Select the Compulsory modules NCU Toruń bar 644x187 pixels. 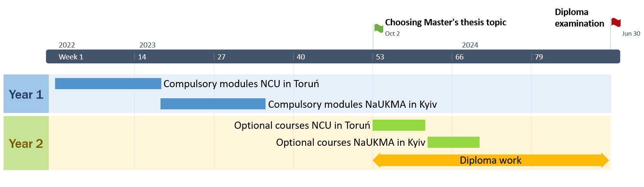click(x=108, y=84)
